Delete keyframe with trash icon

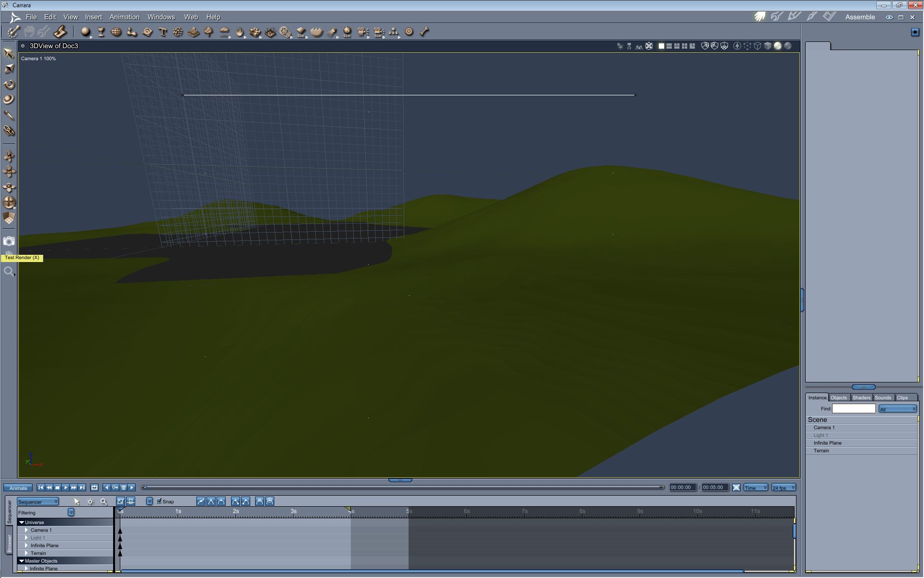123,487
